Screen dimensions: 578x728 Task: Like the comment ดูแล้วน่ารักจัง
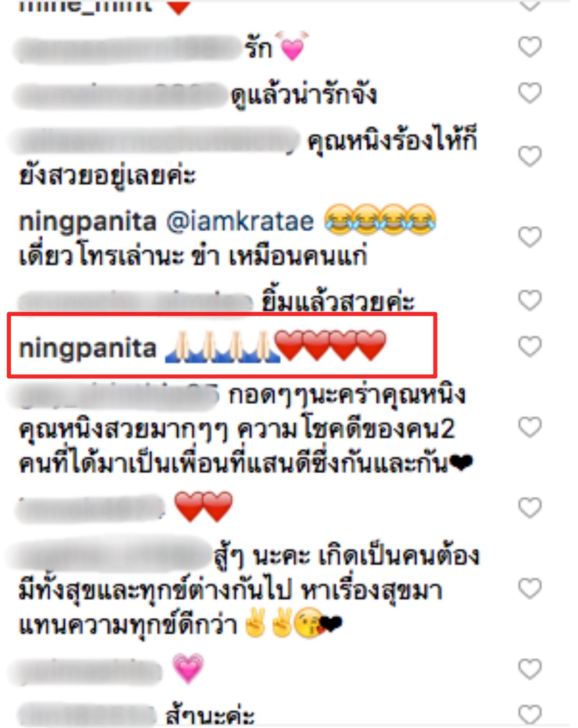pyautogui.click(x=529, y=93)
